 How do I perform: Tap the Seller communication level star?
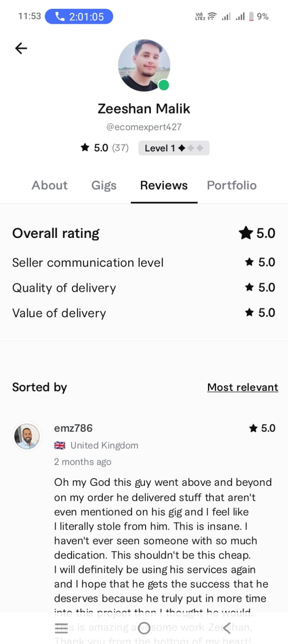249,262
